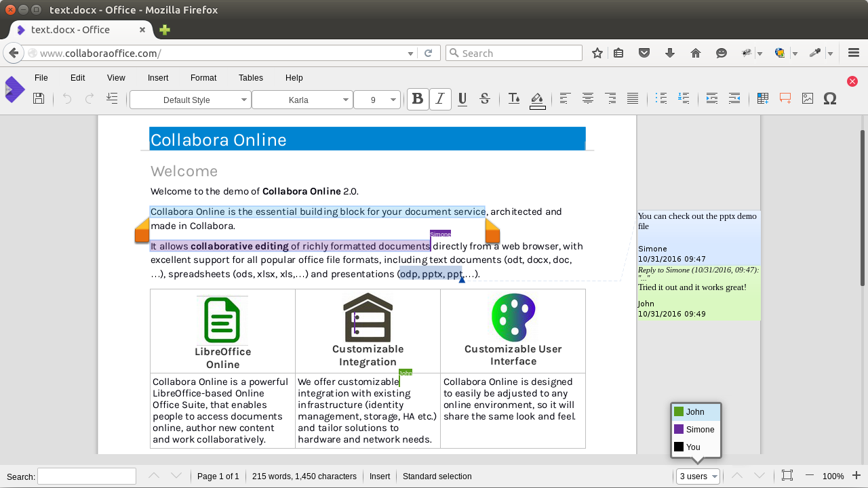Viewport: 868px width, 488px height.
Task: Toggle Bold formatting
Action: tap(418, 99)
